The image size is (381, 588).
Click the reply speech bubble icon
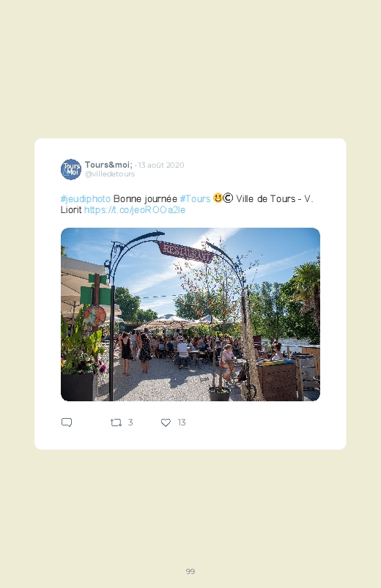pos(67,423)
